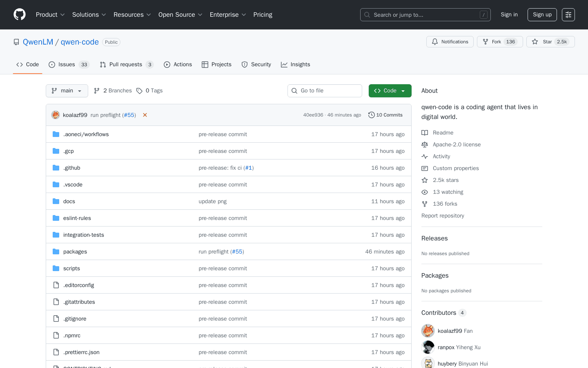Click the GitHub logo in the header
Screen dimensions: 588x368
pyautogui.click(x=19, y=14)
